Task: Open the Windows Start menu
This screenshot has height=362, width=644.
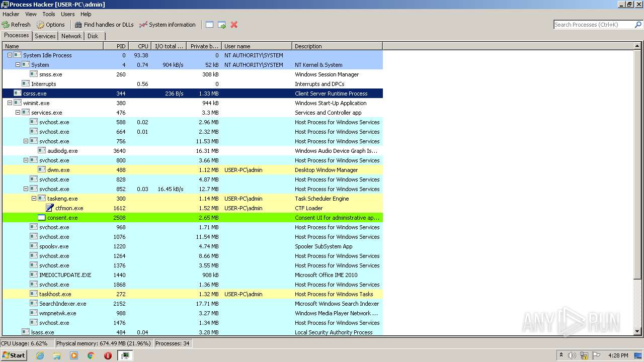Action: point(14,355)
